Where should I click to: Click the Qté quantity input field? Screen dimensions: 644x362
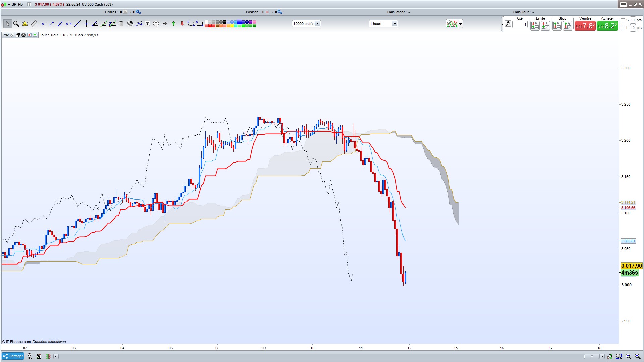click(x=520, y=24)
